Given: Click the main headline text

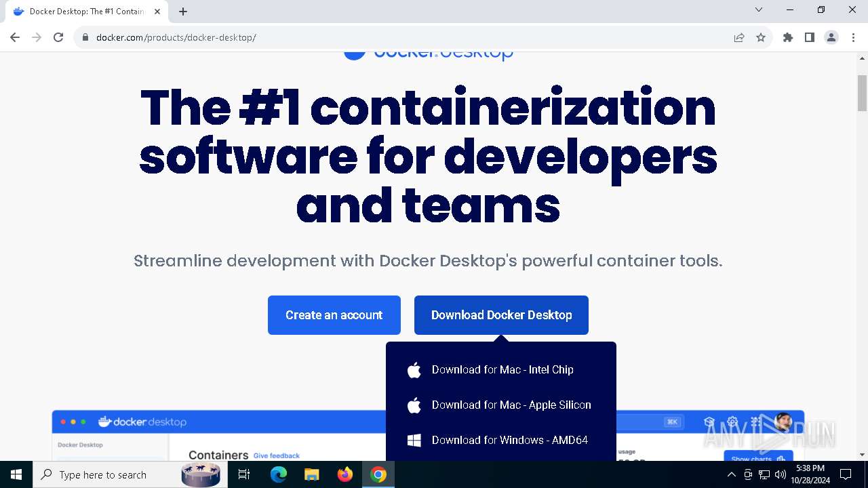Looking at the screenshot, I should [x=428, y=156].
